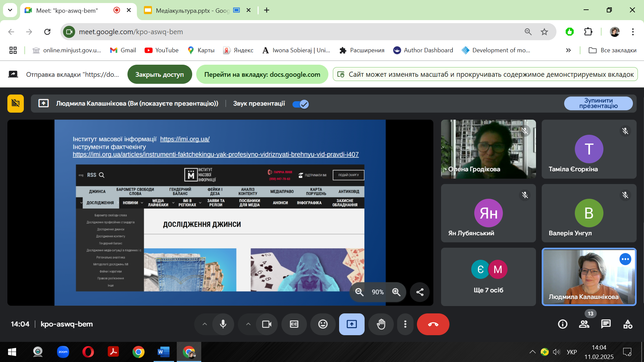Open the Ще 7 осіб tile

(x=488, y=277)
